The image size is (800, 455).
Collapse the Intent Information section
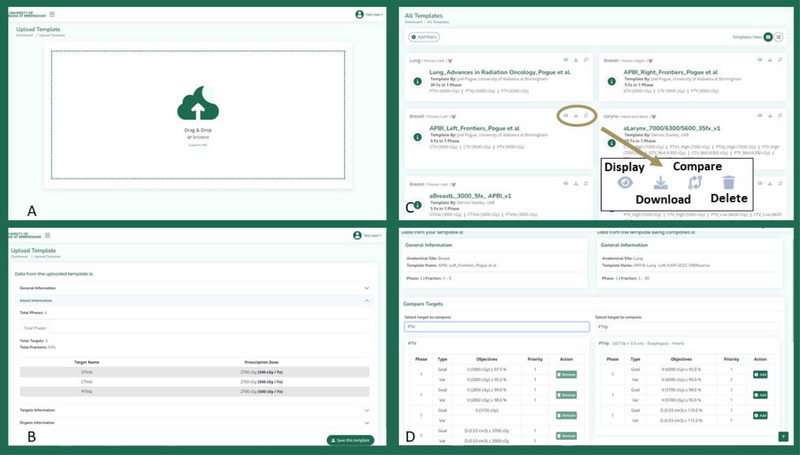point(194,300)
